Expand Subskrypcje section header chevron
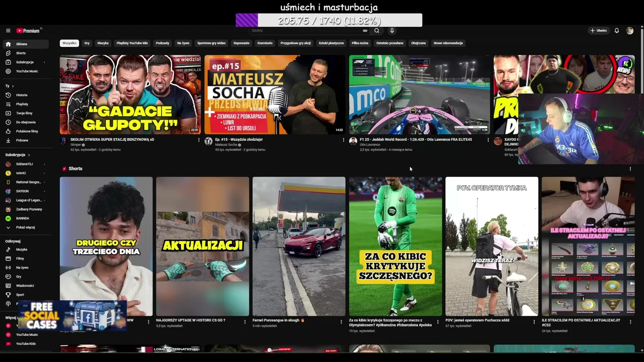The image size is (644, 362). [29, 155]
